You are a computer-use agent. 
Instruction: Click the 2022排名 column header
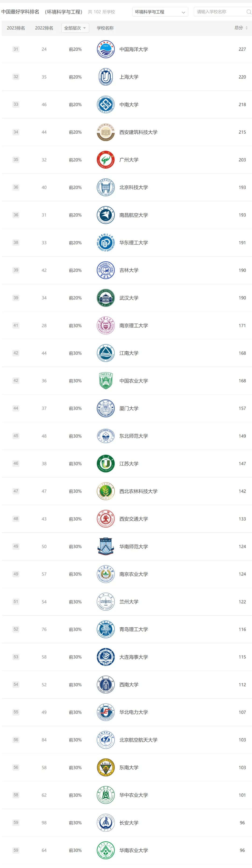click(x=44, y=28)
